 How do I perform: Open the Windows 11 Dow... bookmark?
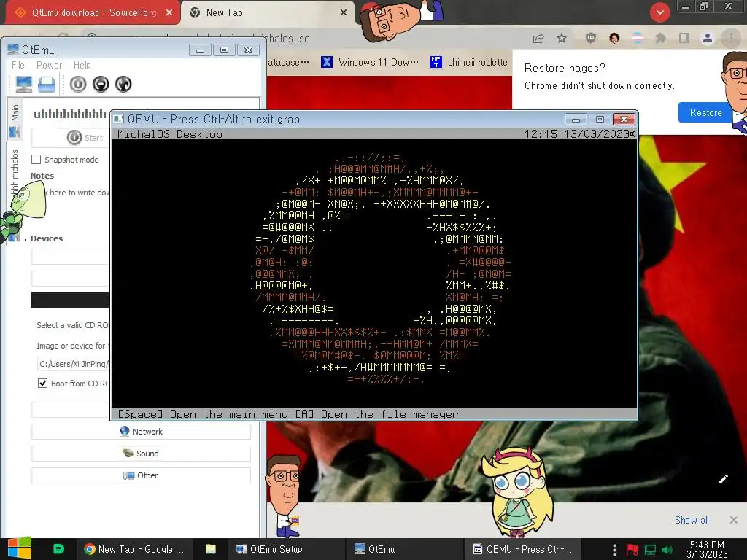coord(370,63)
